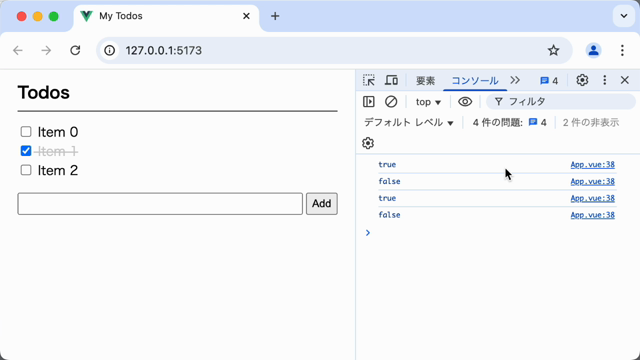Reload the page
640x360 pixels.
(75, 51)
